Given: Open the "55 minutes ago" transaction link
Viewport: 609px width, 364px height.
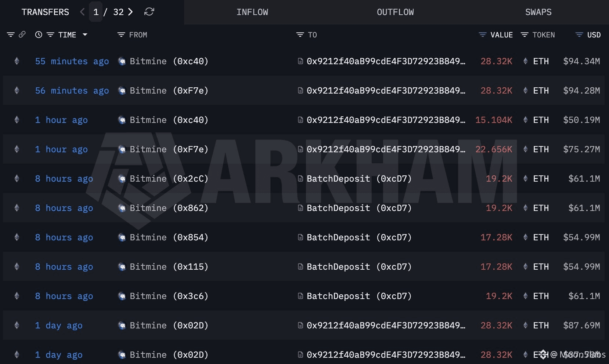Looking at the screenshot, I should (72, 61).
